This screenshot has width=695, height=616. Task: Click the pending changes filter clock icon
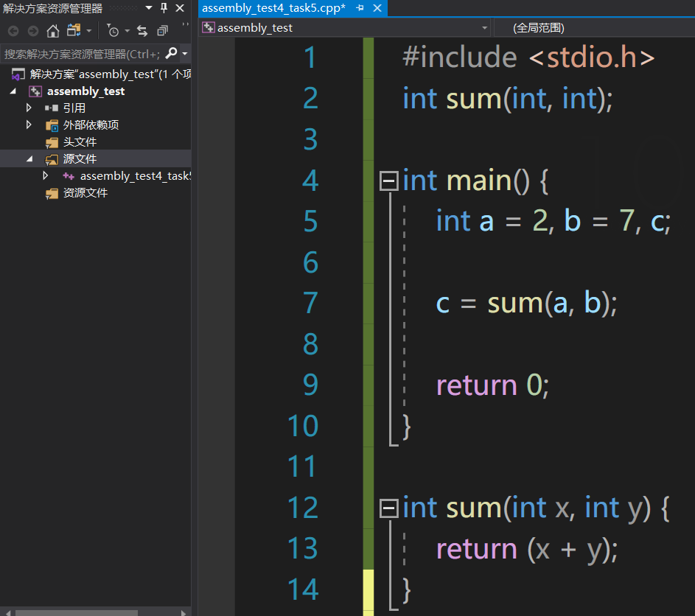113,30
